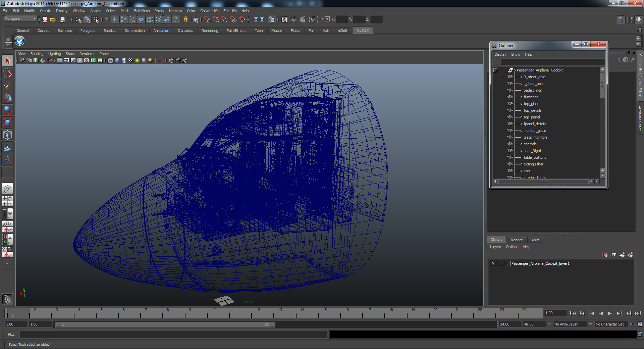This screenshot has height=349, width=644.
Task: Toggle film gate icon in viewport toolbar
Action: pos(66,60)
